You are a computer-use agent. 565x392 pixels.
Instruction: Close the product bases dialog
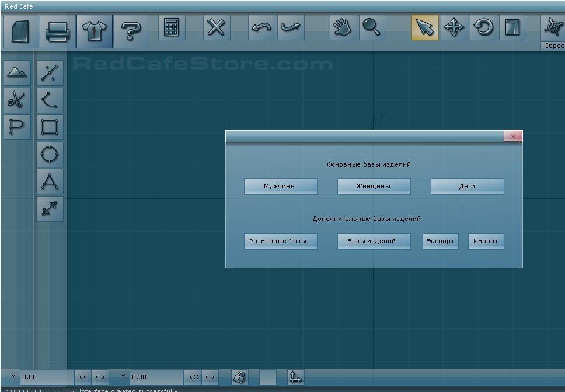click(x=513, y=136)
